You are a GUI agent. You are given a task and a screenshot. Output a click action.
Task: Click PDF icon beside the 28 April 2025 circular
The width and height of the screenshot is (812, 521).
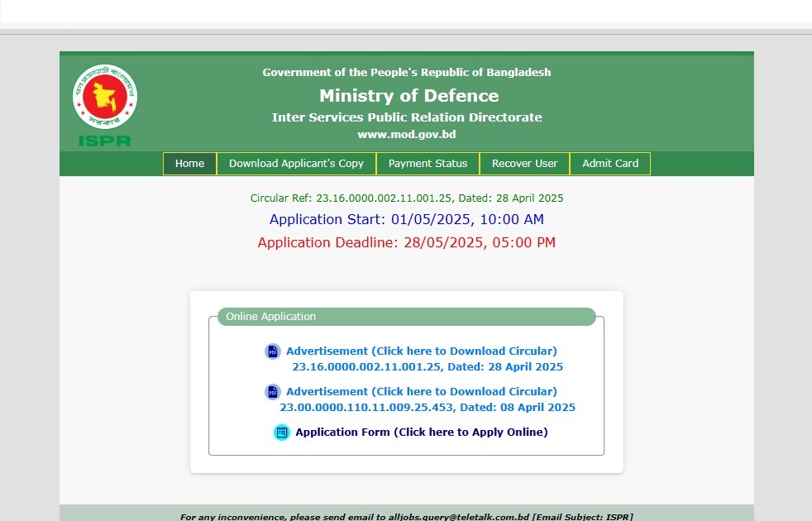click(272, 351)
